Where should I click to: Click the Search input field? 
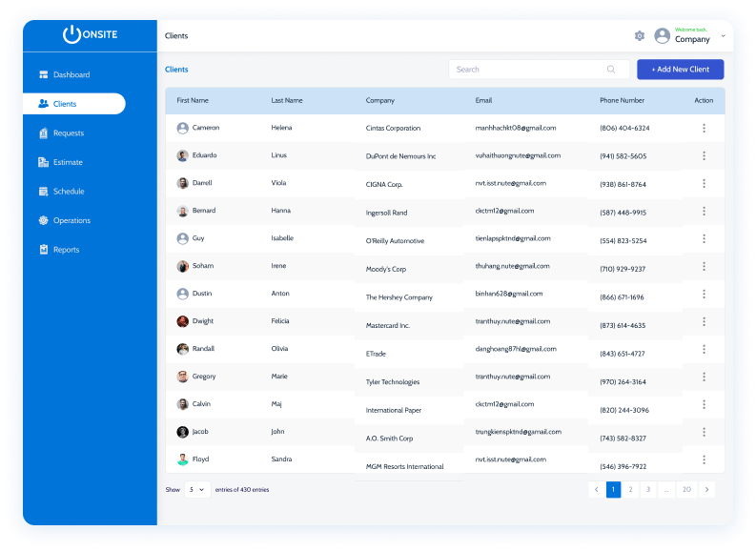529,70
